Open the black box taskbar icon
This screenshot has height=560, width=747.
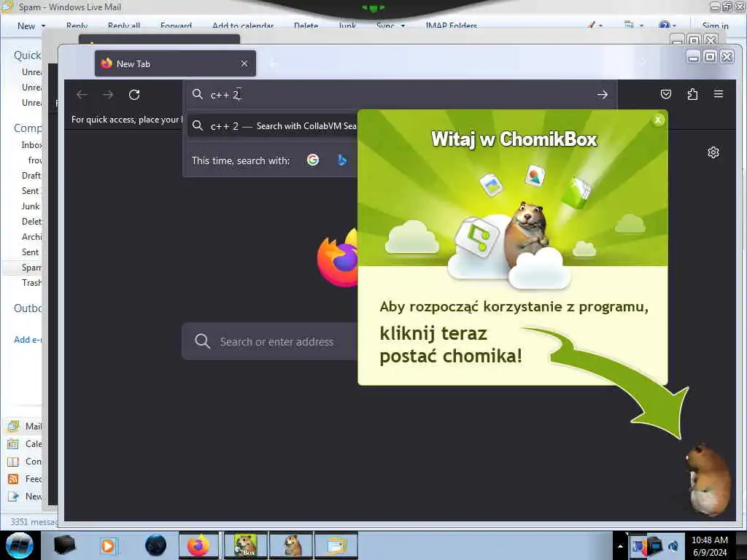coord(64,545)
